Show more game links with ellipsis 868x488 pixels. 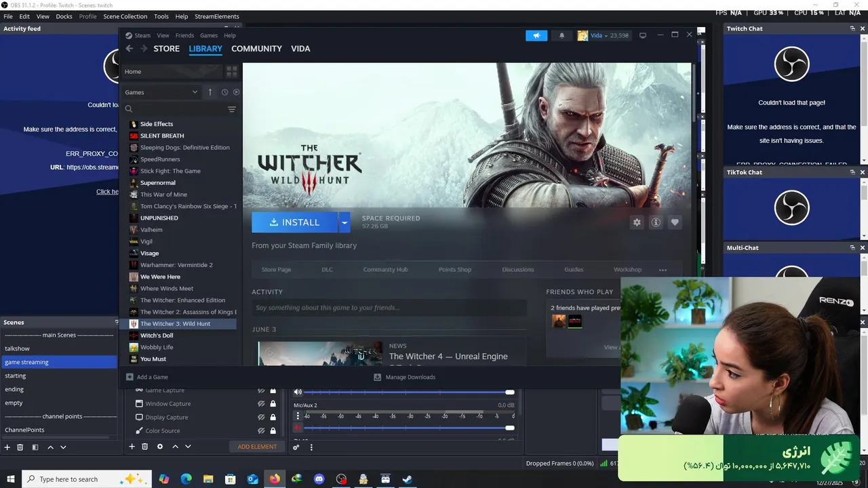tap(663, 270)
